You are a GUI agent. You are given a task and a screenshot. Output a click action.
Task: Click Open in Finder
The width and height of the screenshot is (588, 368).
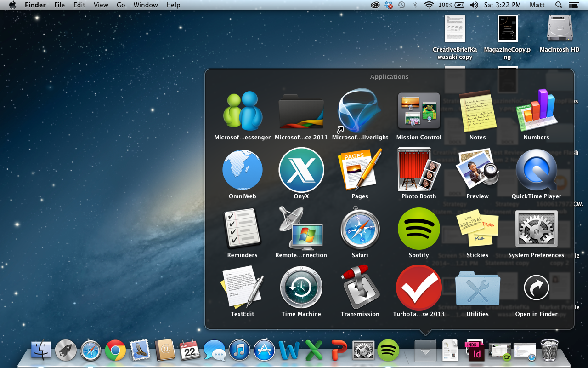tap(537, 287)
